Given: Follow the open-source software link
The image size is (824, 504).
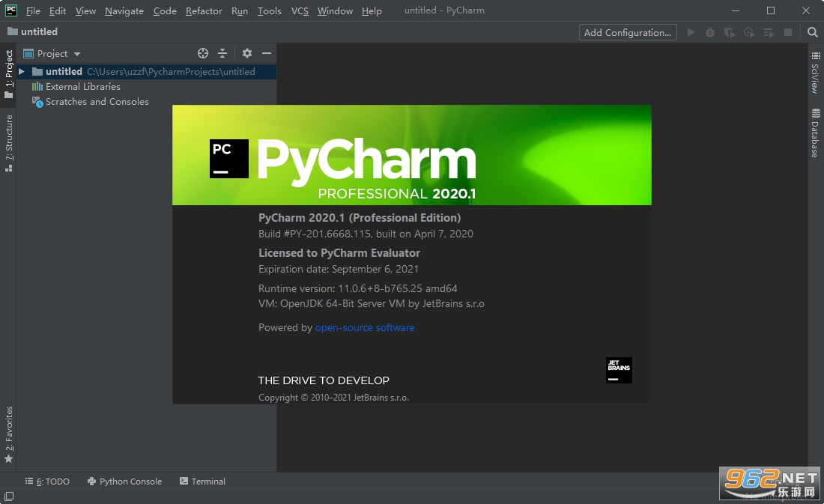Looking at the screenshot, I should tap(365, 327).
